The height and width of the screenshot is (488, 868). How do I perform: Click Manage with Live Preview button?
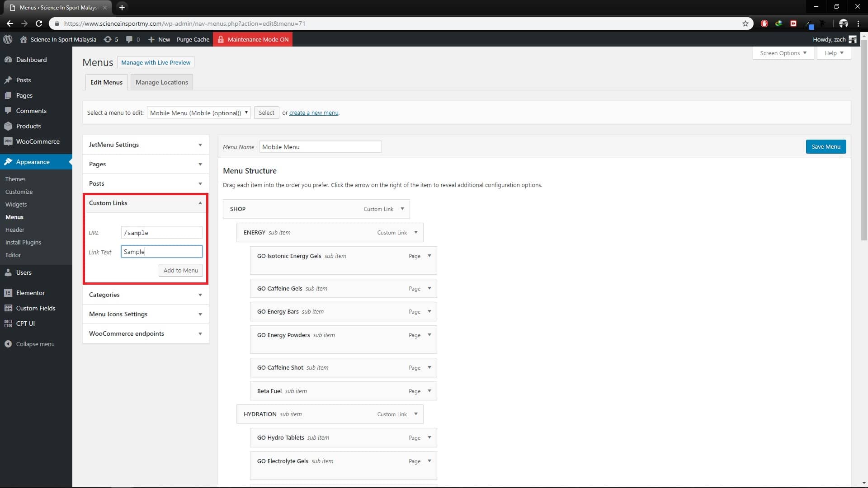pyautogui.click(x=156, y=62)
